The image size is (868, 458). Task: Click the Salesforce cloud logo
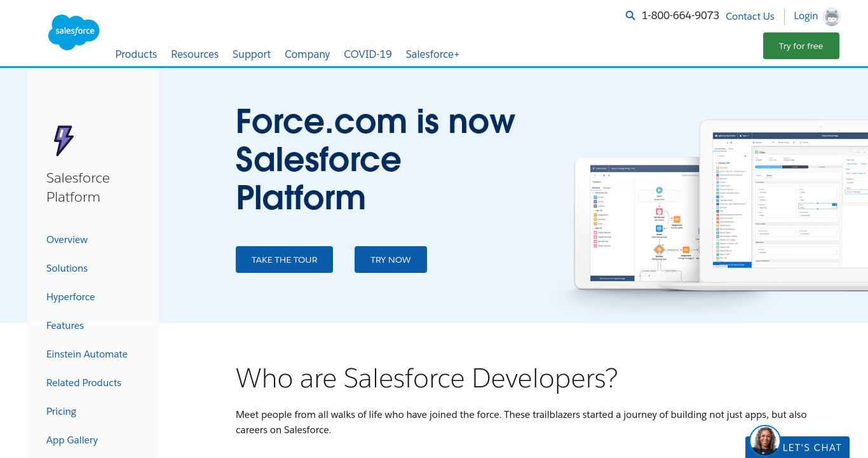(x=74, y=32)
